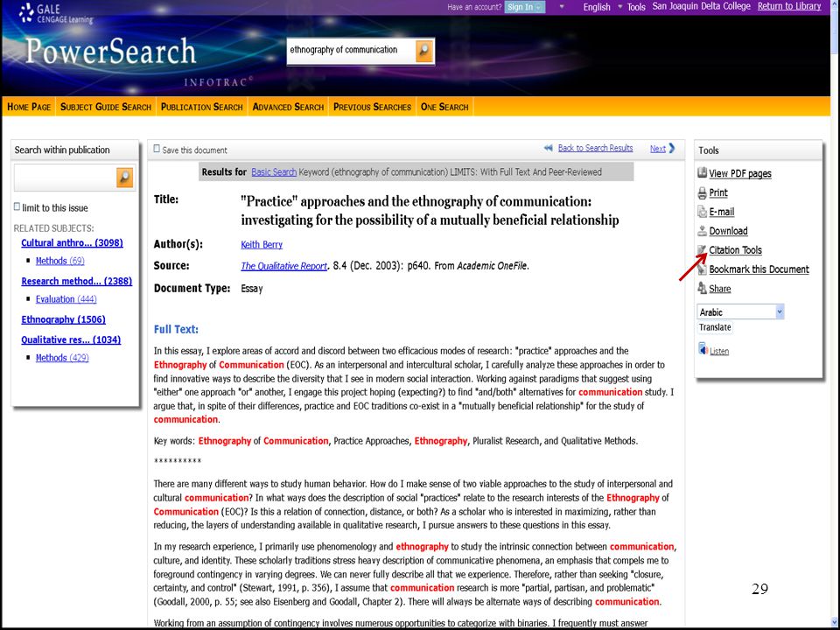Click the E-mail envelope icon
Viewport: 840px width, 630px height.
pos(703,212)
